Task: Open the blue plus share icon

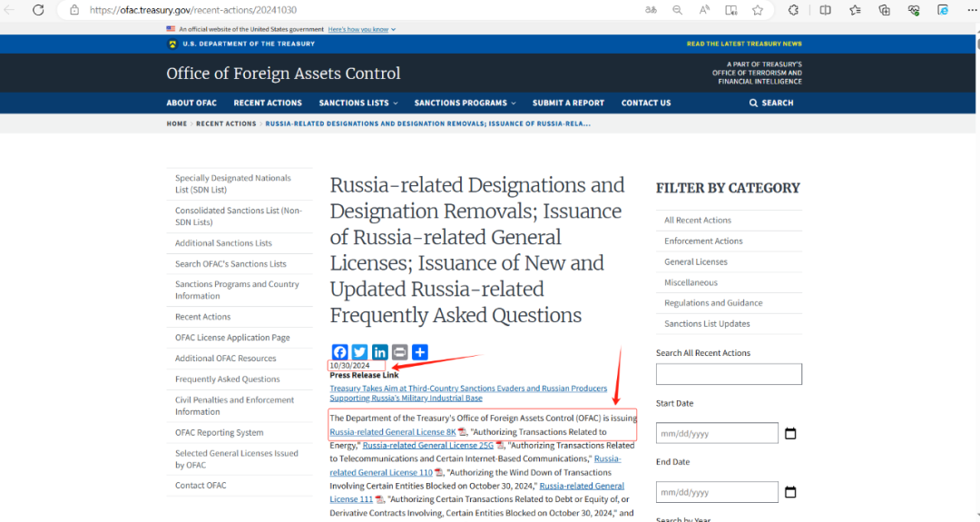Action: 419,352
